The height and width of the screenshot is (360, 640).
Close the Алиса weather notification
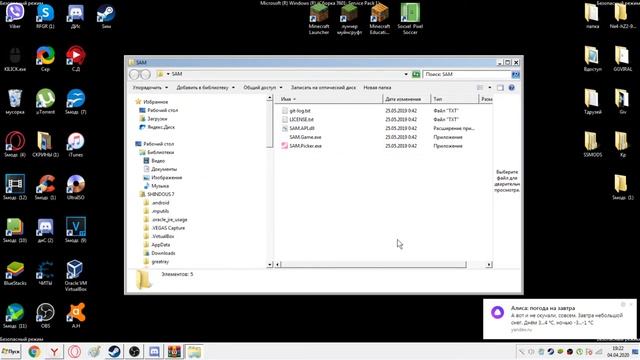(631, 304)
